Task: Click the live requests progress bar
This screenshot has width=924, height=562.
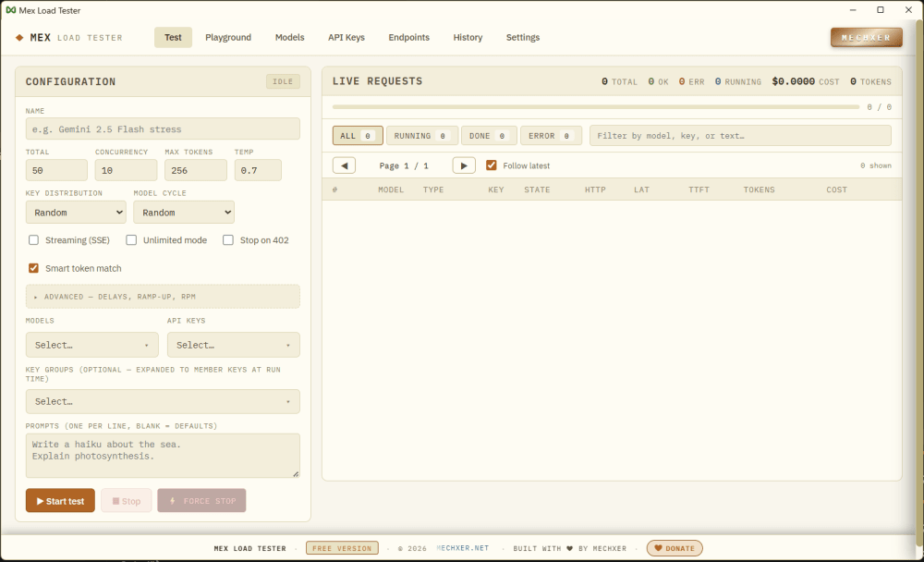Action: pyautogui.click(x=596, y=106)
